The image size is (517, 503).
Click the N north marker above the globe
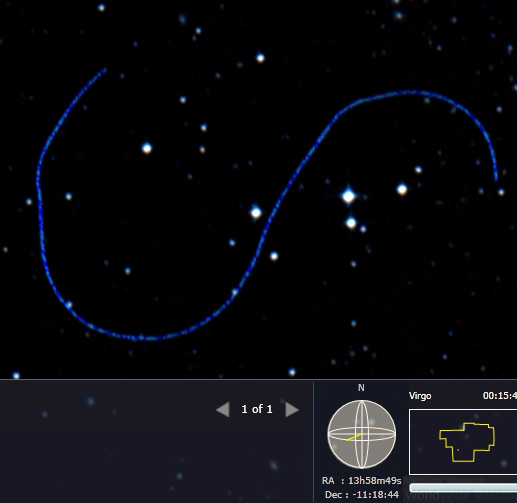pos(361,388)
